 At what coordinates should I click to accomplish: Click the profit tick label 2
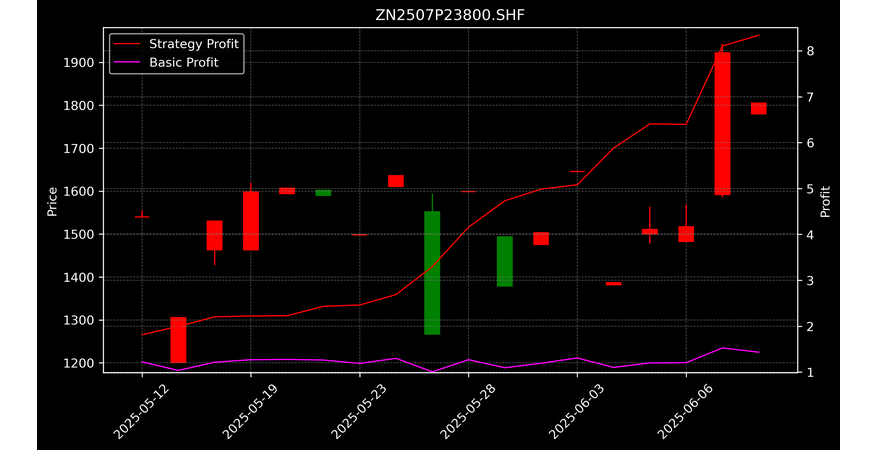(810, 326)
